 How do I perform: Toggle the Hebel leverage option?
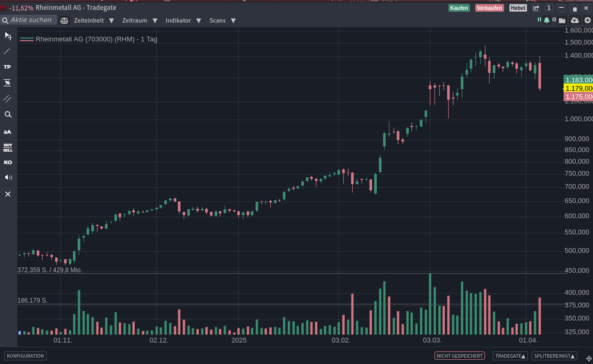518,8
